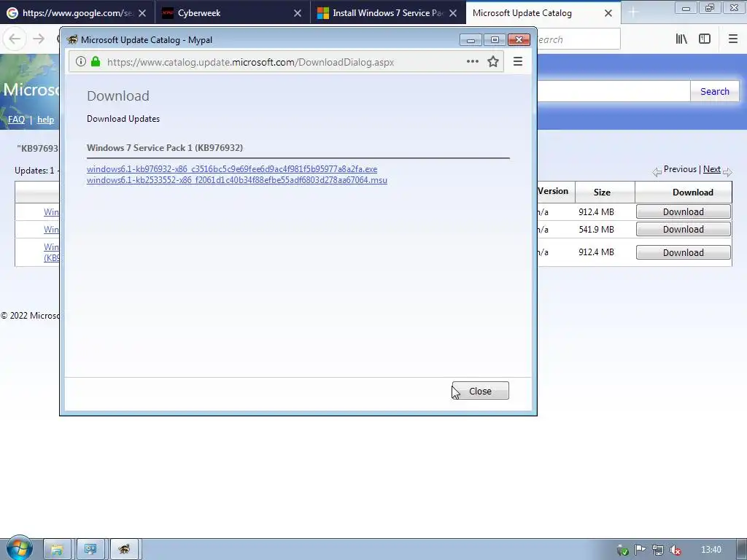Open the FAQ link on catalog page
This screenshot has width=747, height=560.
point(16,120)
